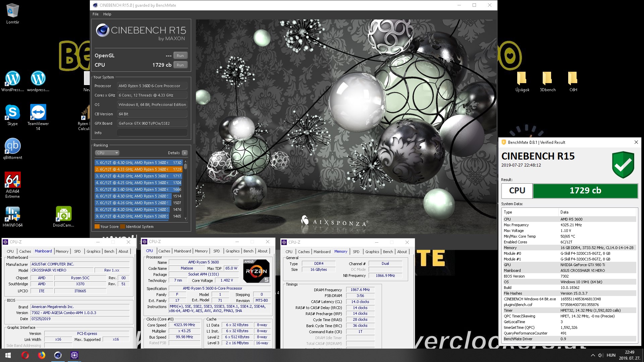The image size is (644, 362).
Task: Open Graphics tab in right CPU-Z window
Action: [x=372, y=252]
